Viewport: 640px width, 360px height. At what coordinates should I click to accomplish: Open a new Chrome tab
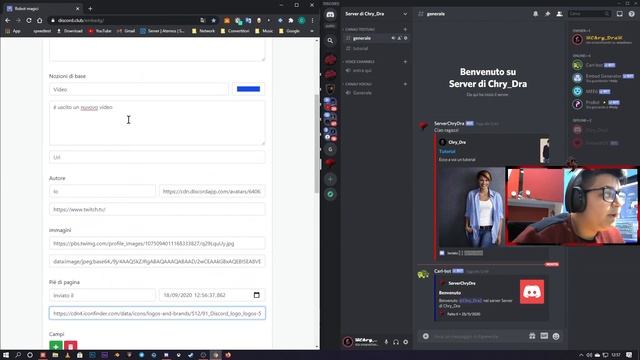click(x=90, y=8)
